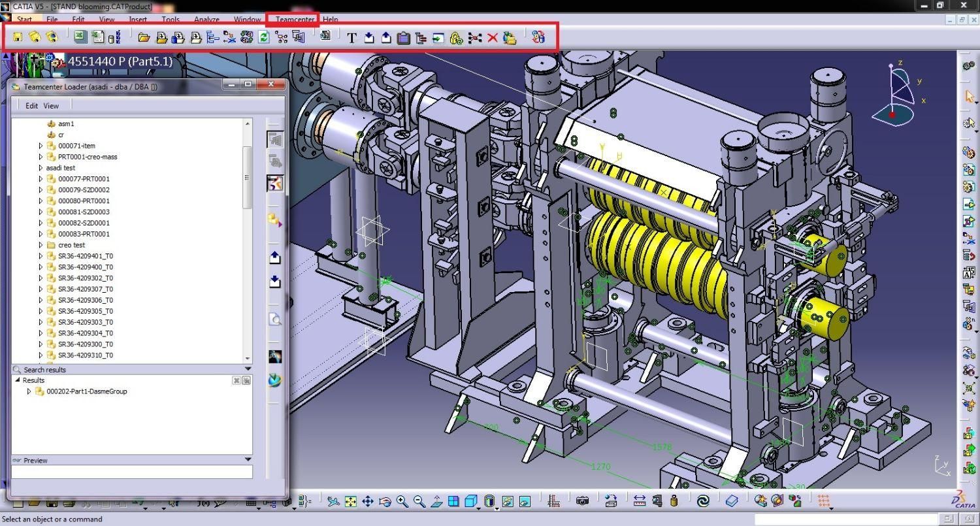Open the Help menu
Image resolution: width=980 pixels, height=526 pixels.
click(x=331, y=20)
